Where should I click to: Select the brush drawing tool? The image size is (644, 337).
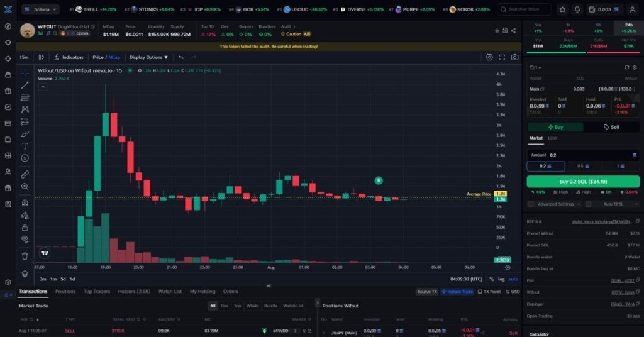point(25,134)
